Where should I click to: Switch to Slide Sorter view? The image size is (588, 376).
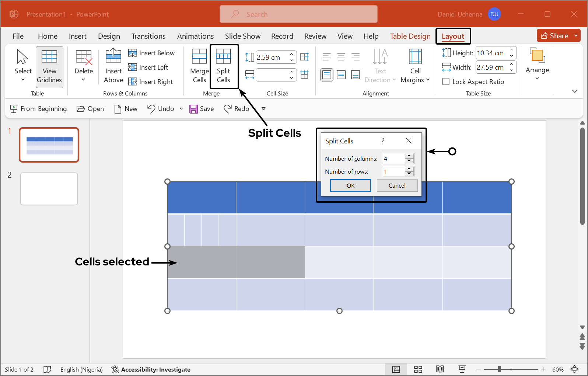(x=418, y=369)
